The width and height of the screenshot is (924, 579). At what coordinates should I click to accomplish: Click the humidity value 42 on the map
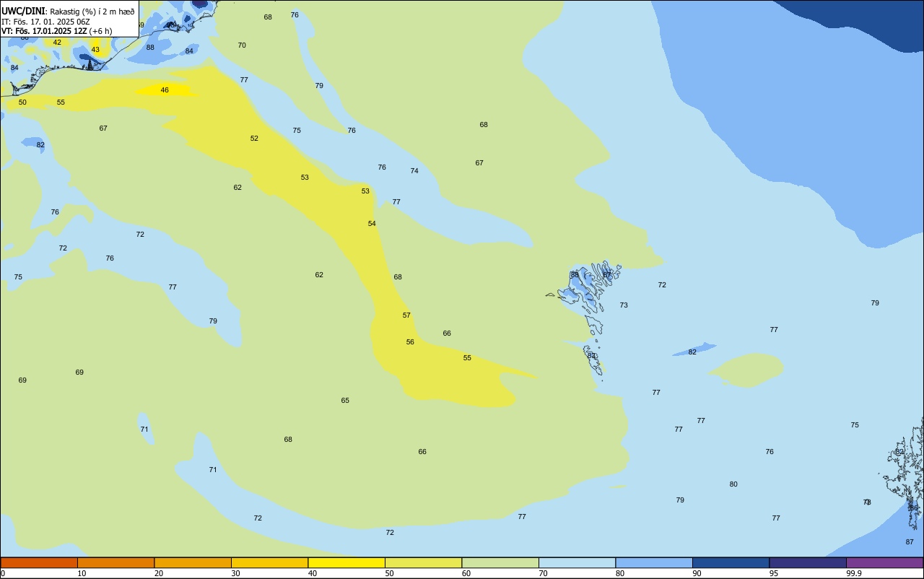[x=57, y=43]
